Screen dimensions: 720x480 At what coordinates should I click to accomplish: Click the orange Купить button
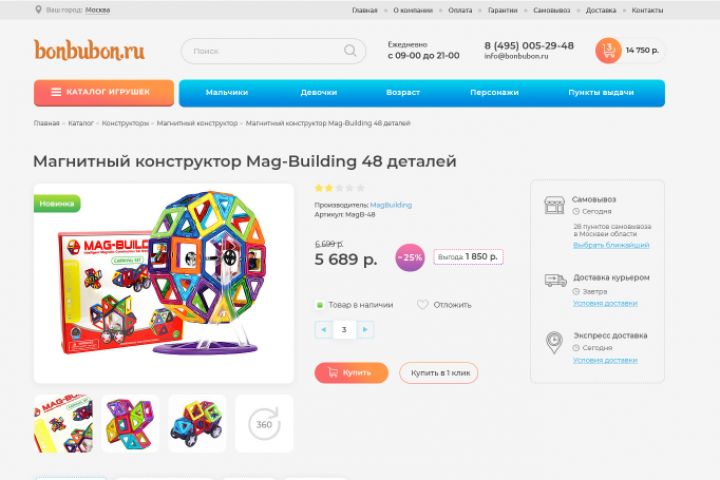[x=351, y=373]
